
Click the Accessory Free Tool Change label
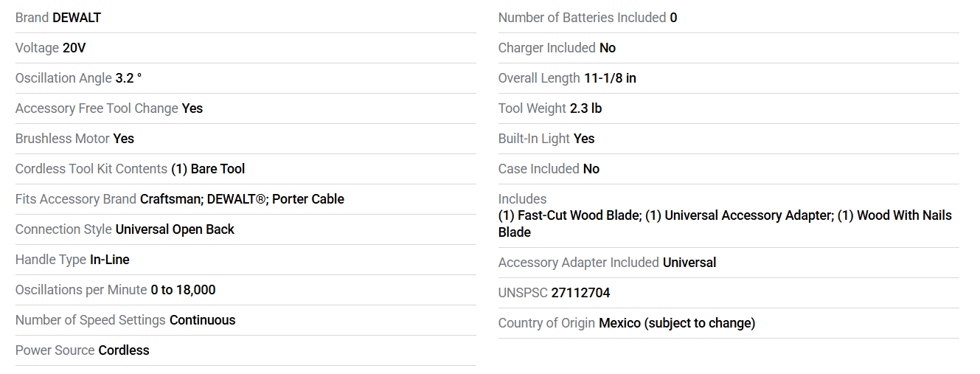coord(97,108)
